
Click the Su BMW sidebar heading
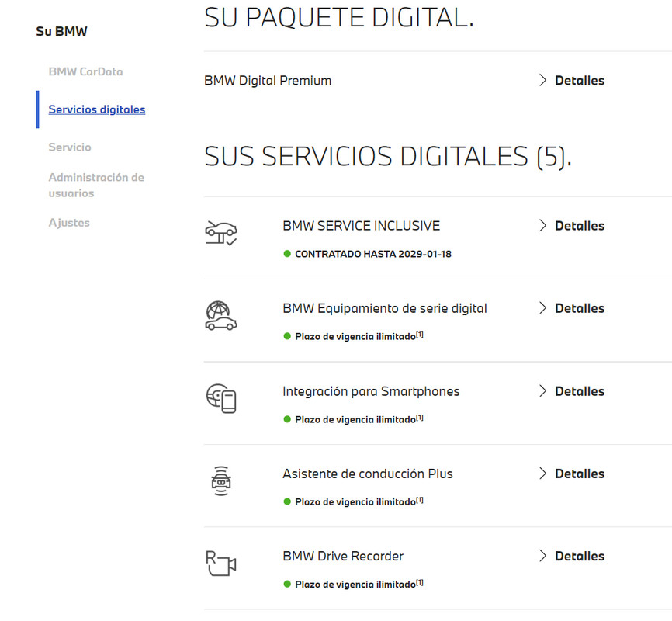tap(62, 31)
